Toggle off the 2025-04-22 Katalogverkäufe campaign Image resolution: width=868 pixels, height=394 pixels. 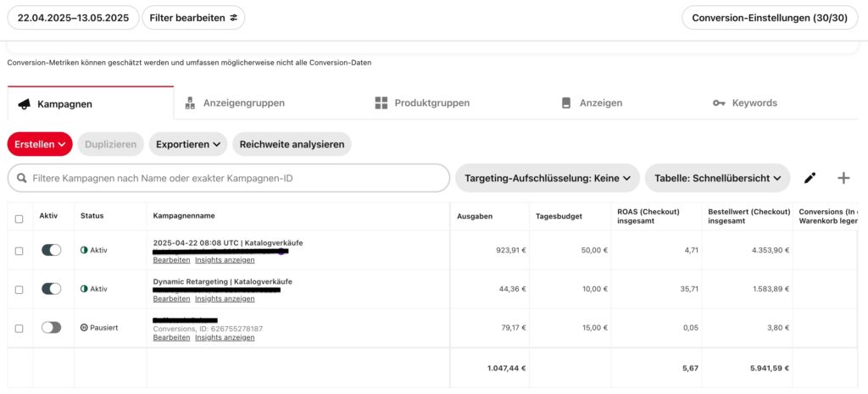52,250
